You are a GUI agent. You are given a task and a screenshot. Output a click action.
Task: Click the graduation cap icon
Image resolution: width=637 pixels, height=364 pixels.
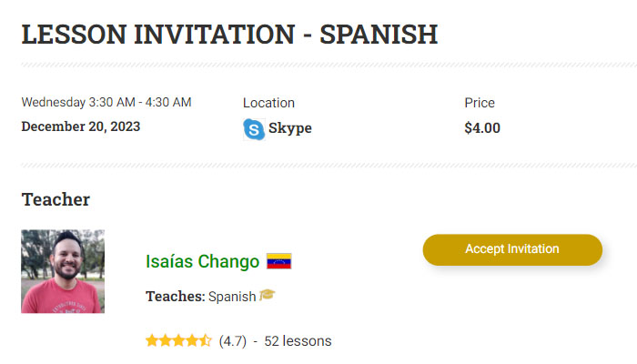pos(267,295)
